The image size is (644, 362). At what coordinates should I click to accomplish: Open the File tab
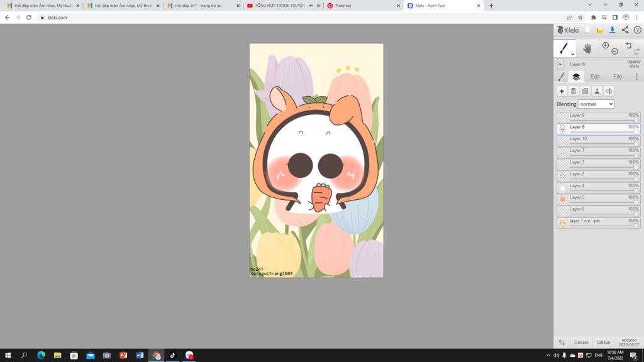tap(618, 77)
